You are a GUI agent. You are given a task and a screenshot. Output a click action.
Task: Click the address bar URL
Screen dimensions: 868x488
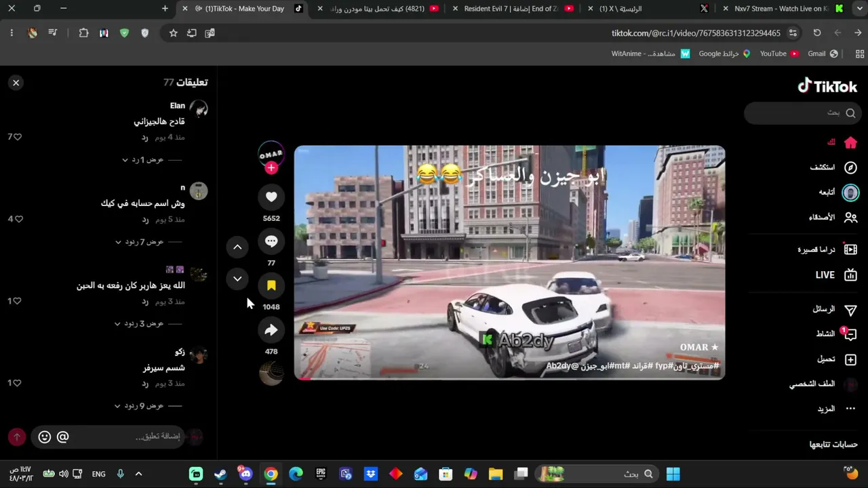point(696,33)
